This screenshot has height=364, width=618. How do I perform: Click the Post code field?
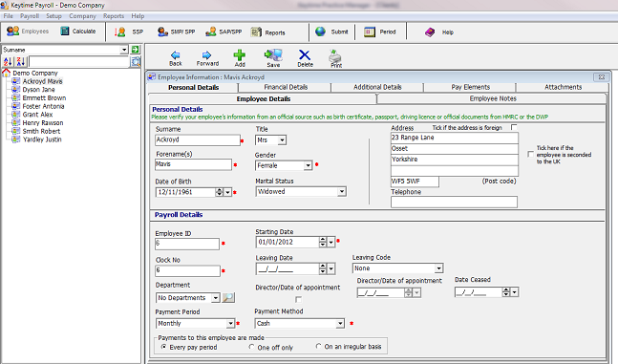pyautogui.click(x=415, y=182)
